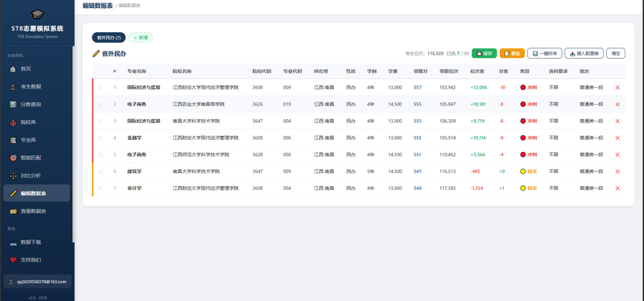Click 编辑数据表 breadcrumb text
Screen dimensions: 644x301
pos(130,6)
